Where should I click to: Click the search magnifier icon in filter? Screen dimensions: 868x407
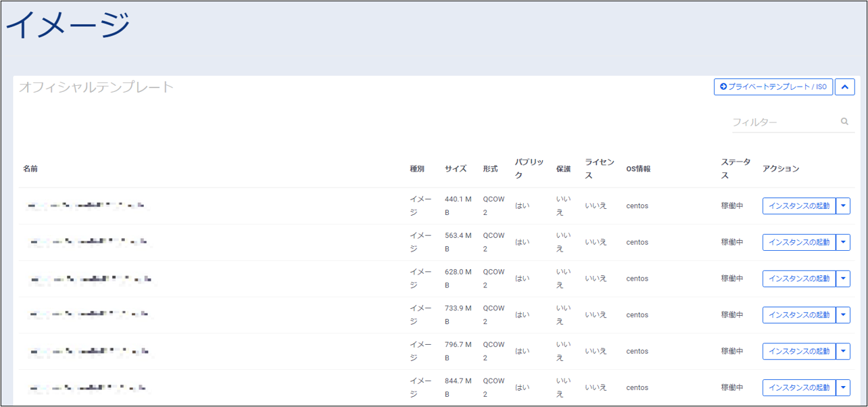pos(844,122)
